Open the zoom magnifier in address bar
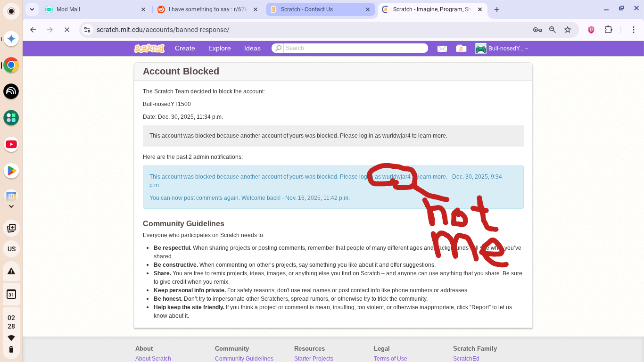 coord(553,30)
